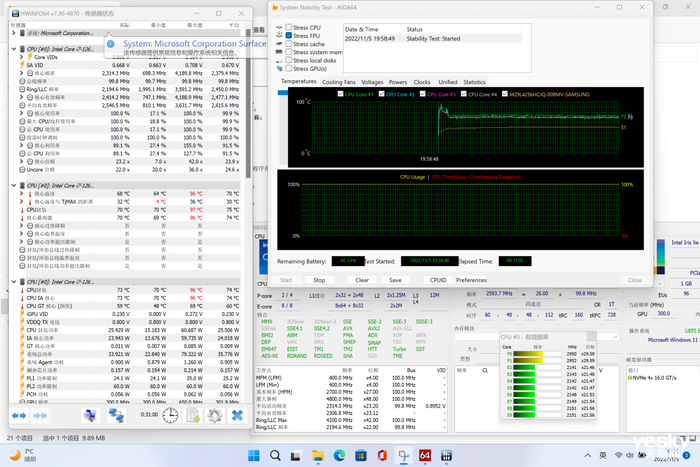Start logging with HWiNFO log file icon
The image size is (700, 467).
click(193, 416)
